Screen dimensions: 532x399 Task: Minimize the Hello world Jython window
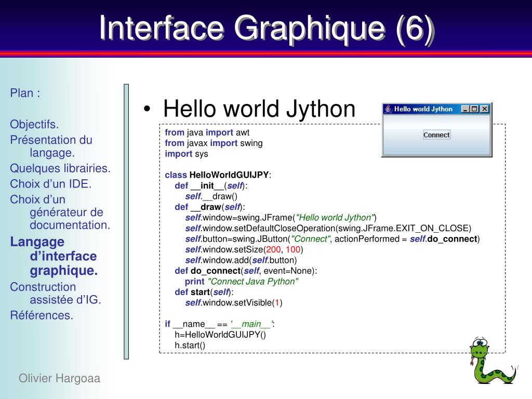(x=465, y=109)
